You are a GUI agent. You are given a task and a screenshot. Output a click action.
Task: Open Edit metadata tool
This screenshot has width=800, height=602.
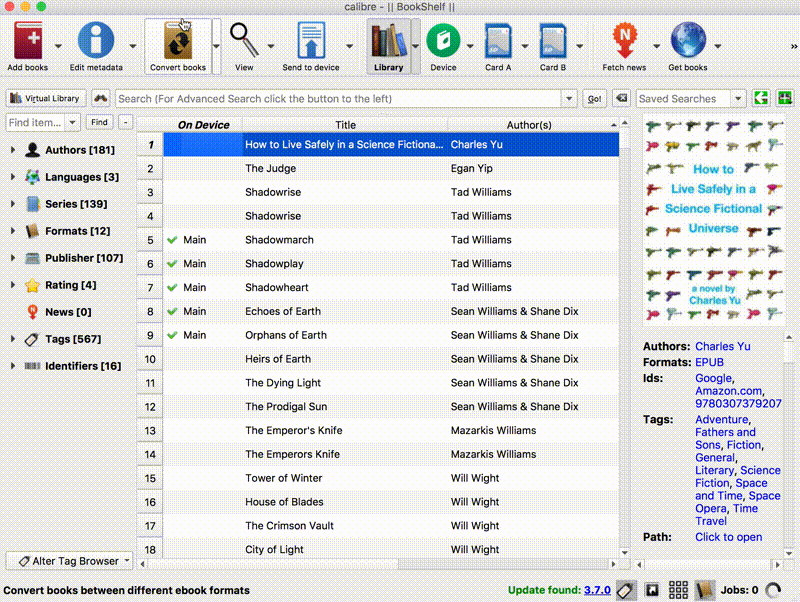point(96,41)
